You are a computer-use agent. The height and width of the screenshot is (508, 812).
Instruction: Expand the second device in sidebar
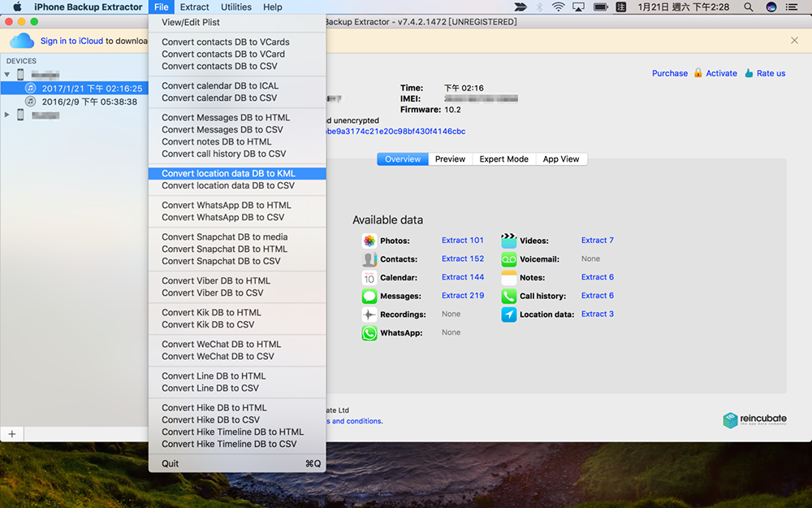click(x=7, y=115)
